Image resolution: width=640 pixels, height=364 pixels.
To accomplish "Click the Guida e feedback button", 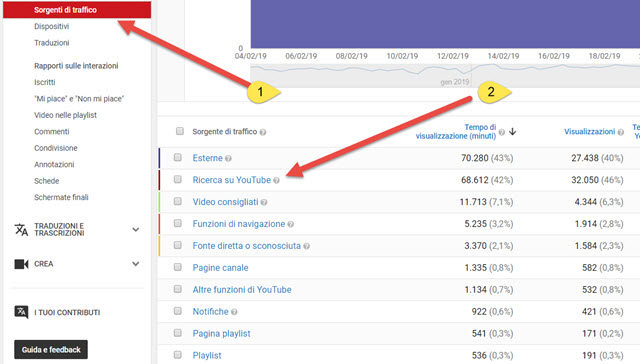I will [51, 350].
